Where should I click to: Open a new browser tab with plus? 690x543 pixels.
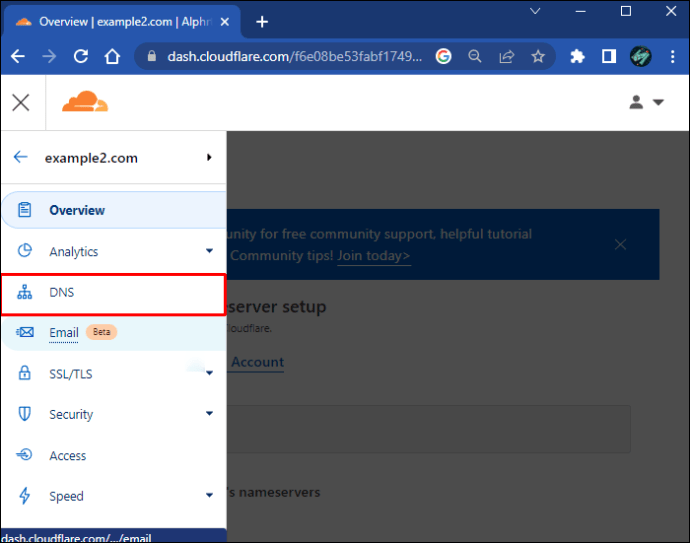tap(262, 22)
